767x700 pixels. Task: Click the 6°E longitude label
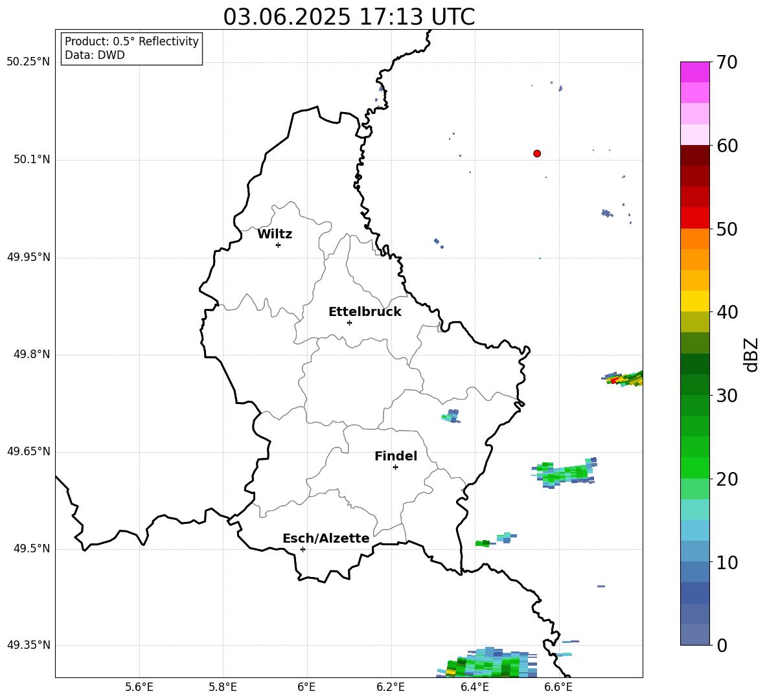pos(306,687)
